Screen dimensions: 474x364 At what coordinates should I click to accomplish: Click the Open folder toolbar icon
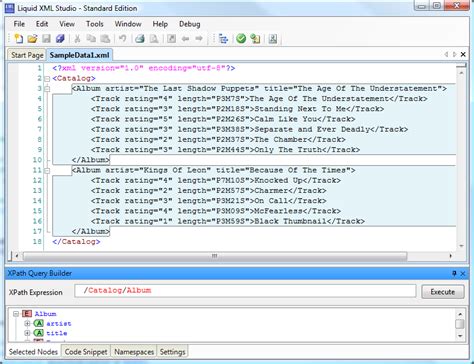tap(32, 39)
